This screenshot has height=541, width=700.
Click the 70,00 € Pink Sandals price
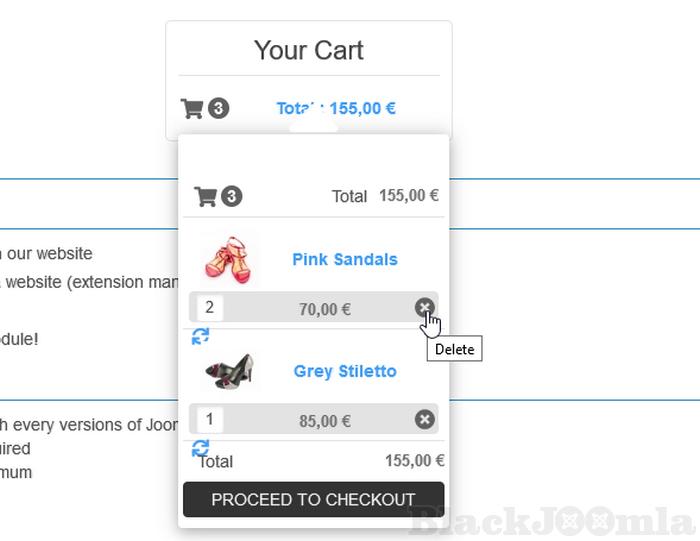324,309
